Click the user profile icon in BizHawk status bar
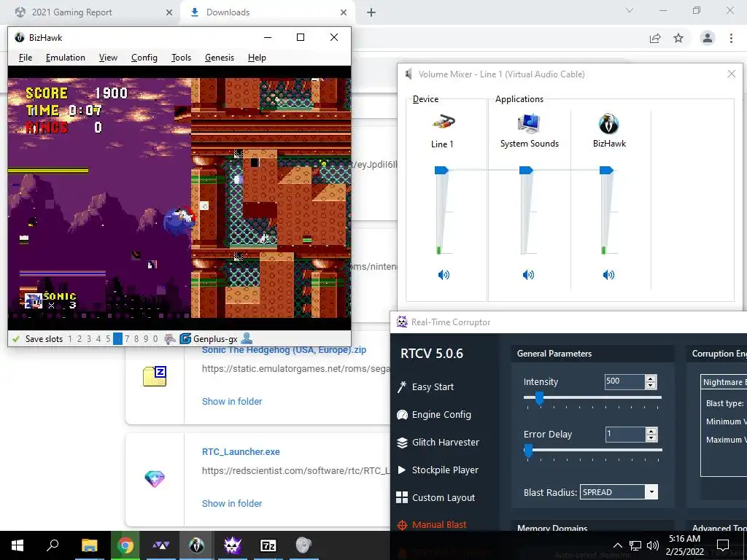 click(247, 339)
